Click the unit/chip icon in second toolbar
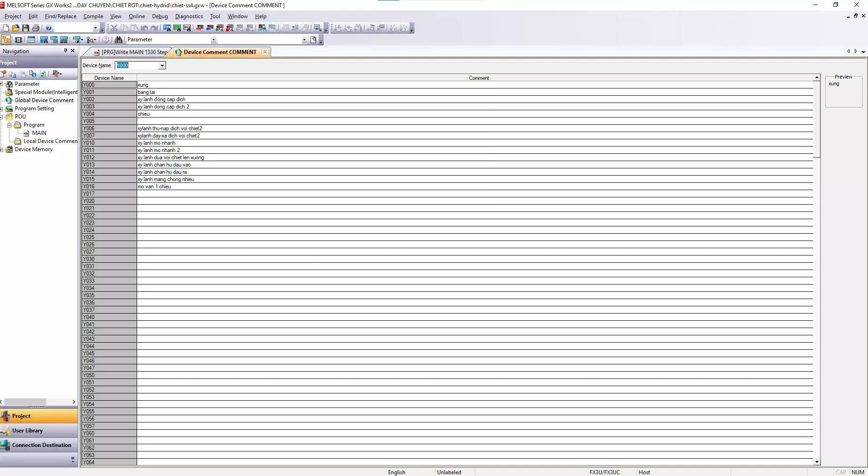This screenshot has height=476, width=868. click(x=19, y=40)
